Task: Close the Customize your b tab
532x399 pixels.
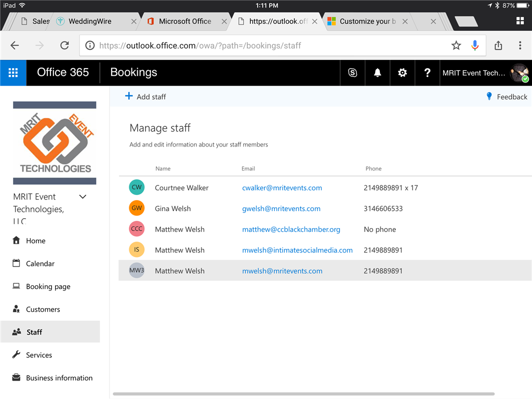Action: coord(405,21)
